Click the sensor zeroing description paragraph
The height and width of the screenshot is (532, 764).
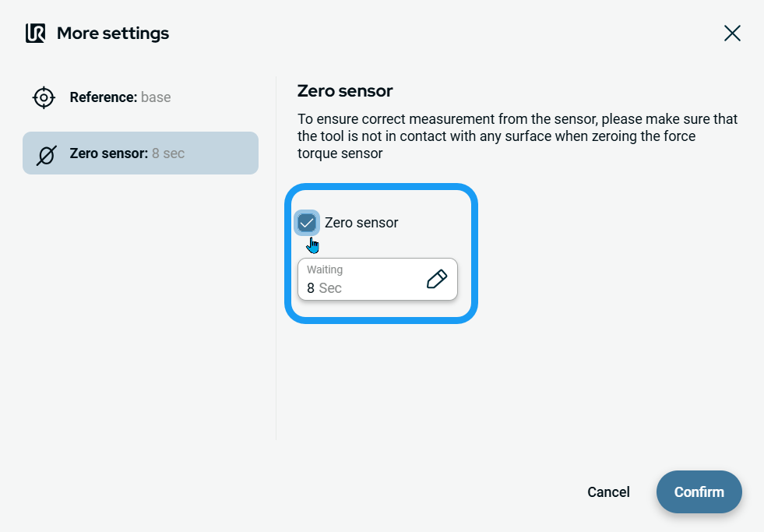[x=517, y=136]
